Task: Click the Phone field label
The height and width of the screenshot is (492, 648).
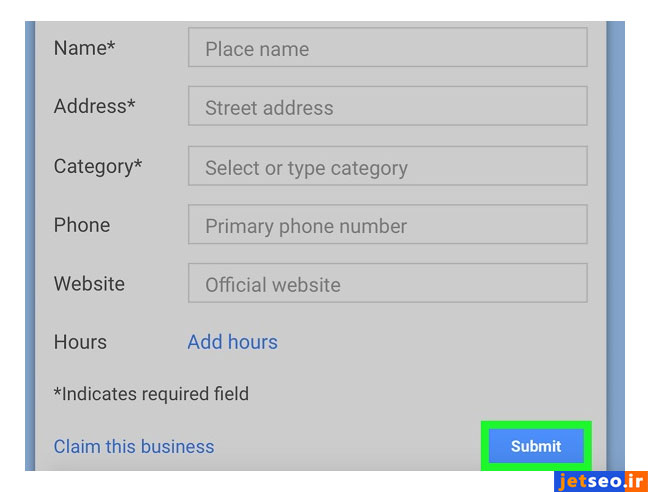Action: point(82,225)
